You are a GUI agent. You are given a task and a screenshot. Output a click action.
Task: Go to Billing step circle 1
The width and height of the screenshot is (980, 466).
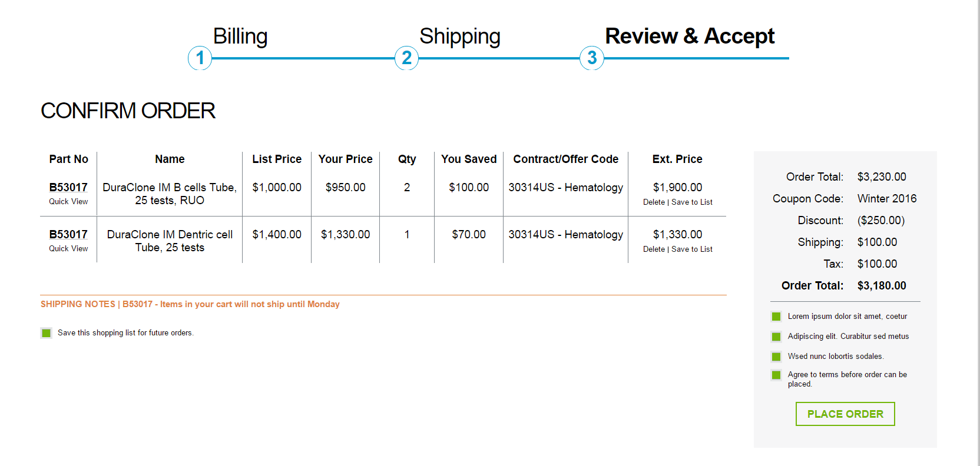[200, 58]
